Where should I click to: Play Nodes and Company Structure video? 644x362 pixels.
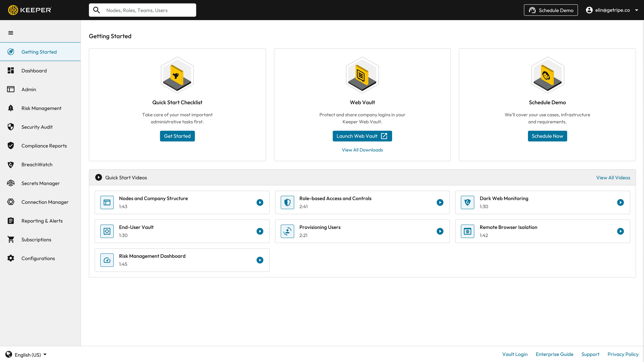[x=260, y=202]
